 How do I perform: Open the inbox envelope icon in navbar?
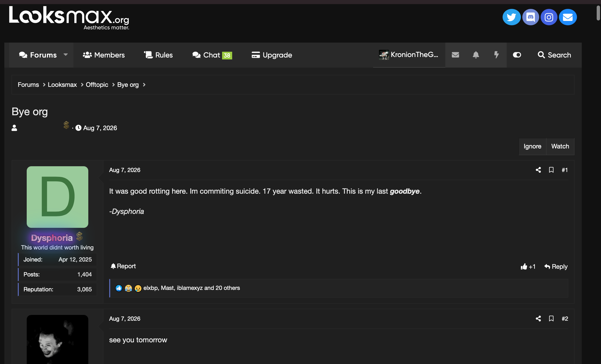click(x=455, y=55)
